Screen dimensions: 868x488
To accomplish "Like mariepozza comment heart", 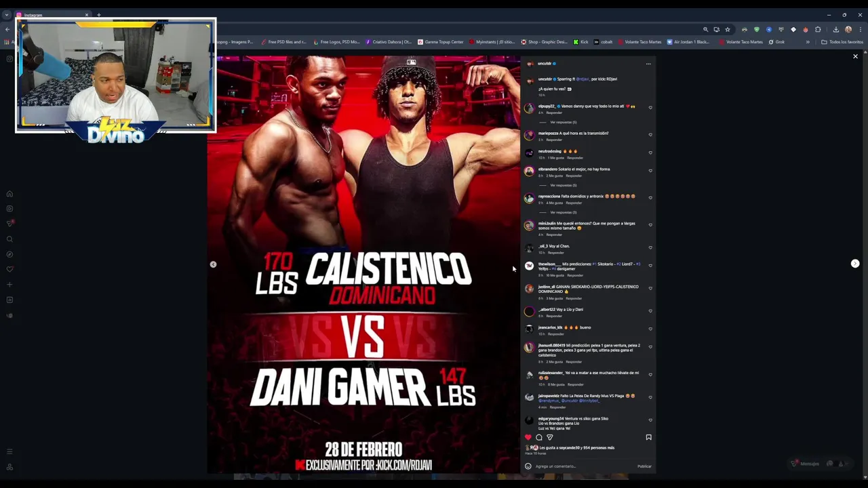I will click(x=650, y=135).
